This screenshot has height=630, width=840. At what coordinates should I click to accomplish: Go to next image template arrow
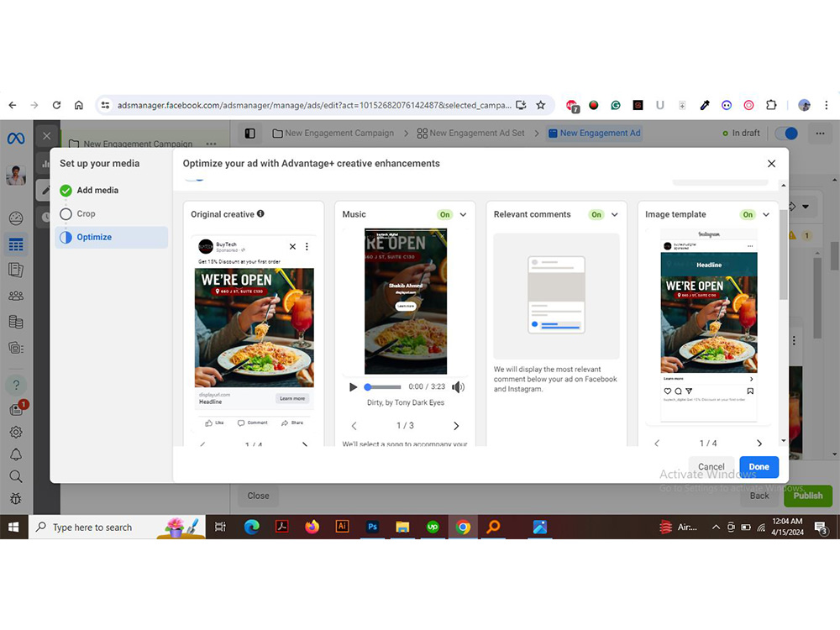[759, 443]
